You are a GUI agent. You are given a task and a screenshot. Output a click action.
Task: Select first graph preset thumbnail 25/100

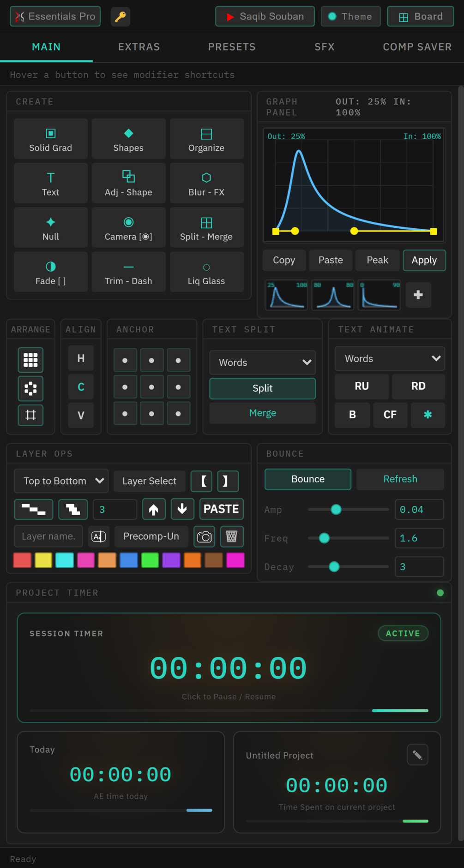286,295
